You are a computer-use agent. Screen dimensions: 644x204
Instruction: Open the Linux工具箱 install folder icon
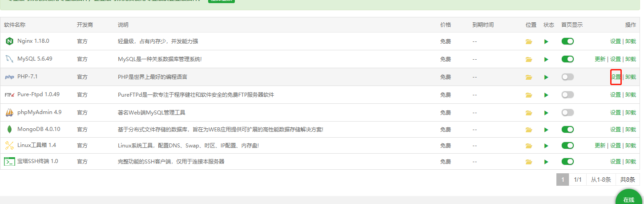tap(529, 146)
